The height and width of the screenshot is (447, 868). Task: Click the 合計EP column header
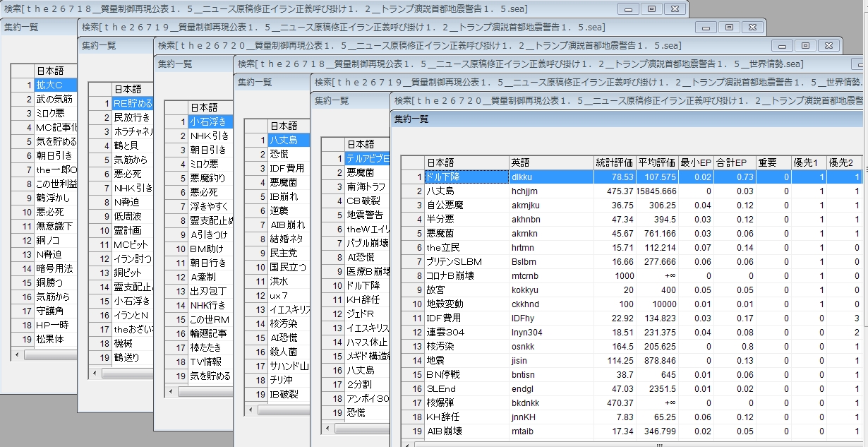click(735, 163)
